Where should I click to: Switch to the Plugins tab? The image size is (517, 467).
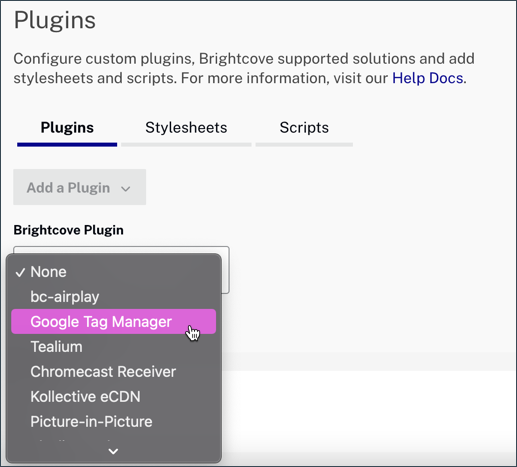point(67,128)
